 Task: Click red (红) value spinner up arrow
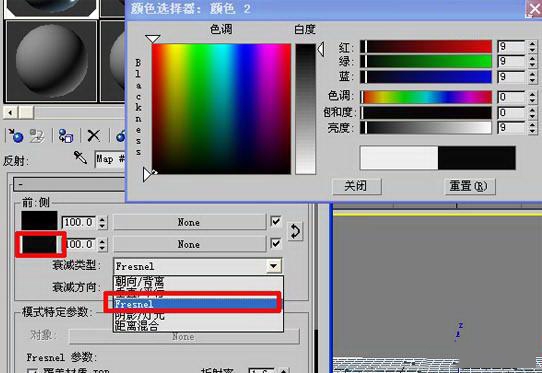532,44
